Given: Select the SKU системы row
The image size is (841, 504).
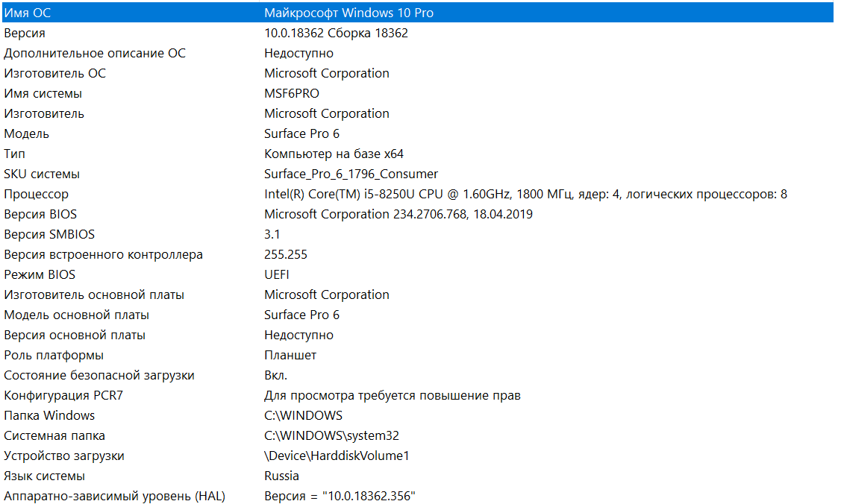Looking at the screenshot, I should (418, 174).
